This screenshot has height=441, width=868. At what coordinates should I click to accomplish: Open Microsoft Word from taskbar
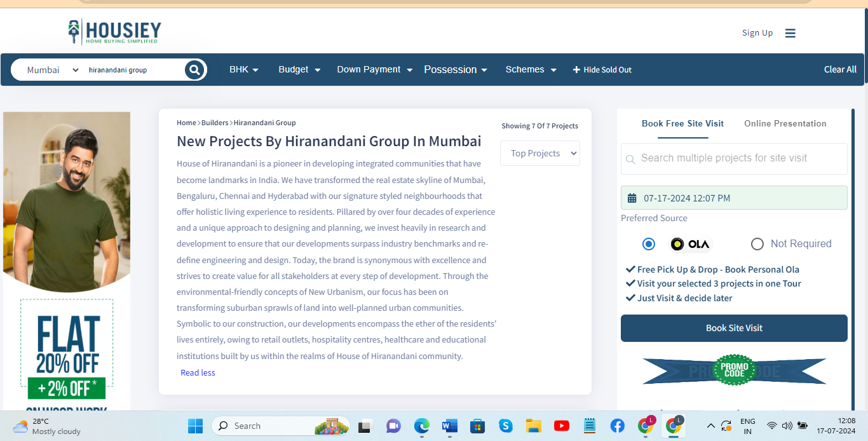click(450, 426)
